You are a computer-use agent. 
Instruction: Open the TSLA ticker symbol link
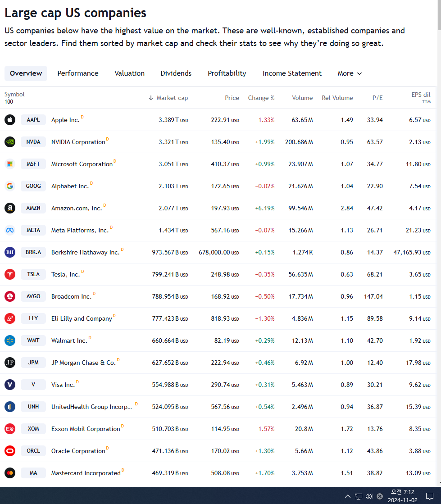33,274
